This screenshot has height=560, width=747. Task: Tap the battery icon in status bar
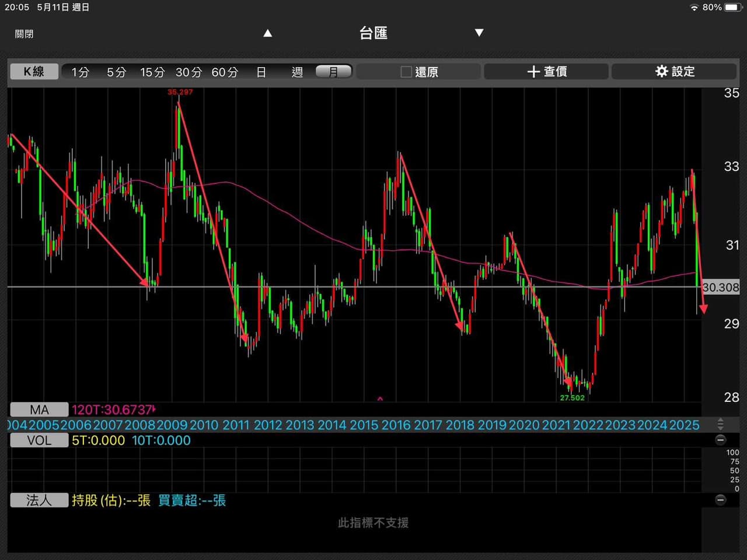[x=732, y=8]
